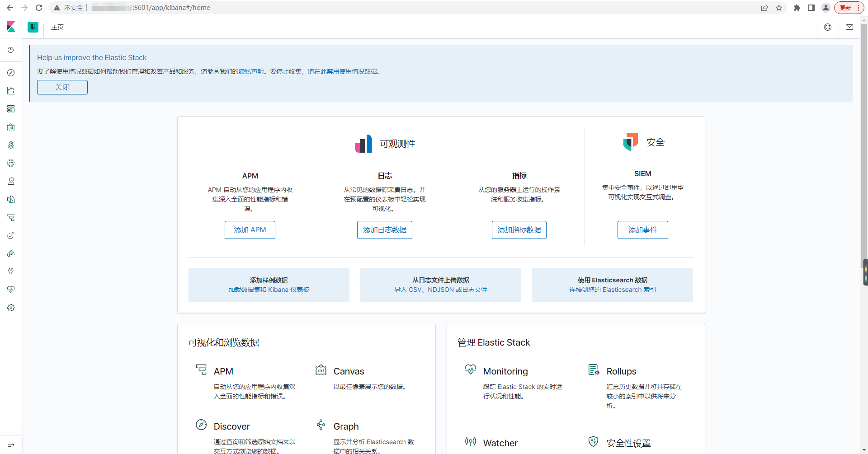Open the help menu icon in header

[828, 27]
